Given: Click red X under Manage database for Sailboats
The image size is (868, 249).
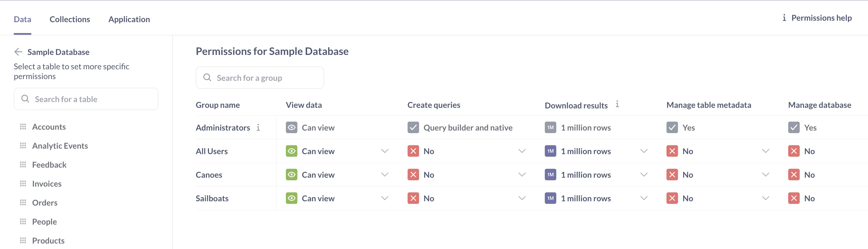Looking at the screenshot, I should [794, 198].
